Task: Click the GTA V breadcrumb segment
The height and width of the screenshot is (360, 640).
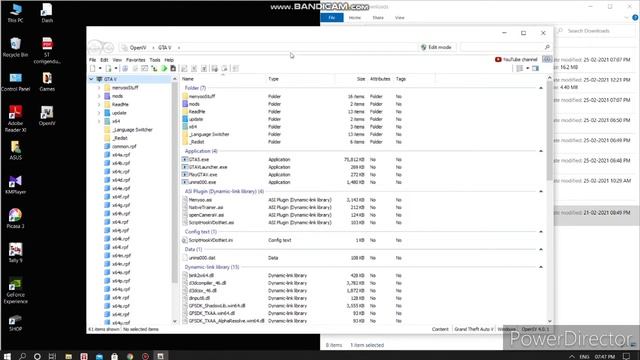Action: pyautogui.click(x=164, y=48)
